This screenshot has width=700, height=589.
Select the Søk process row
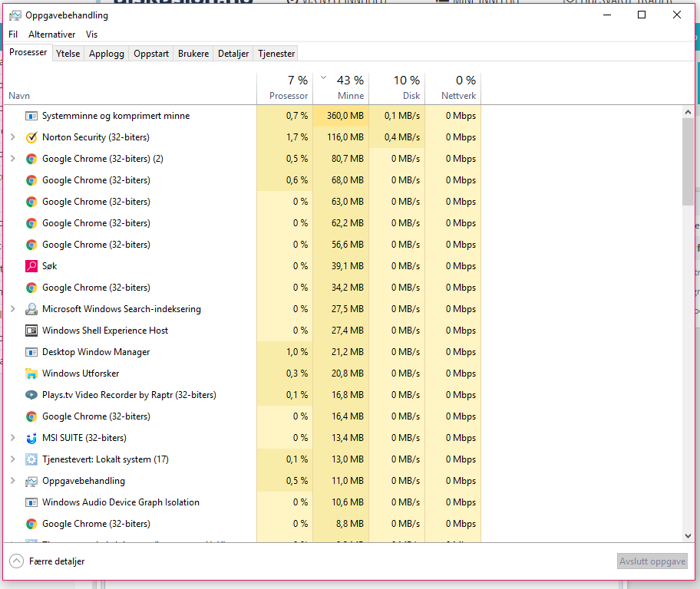coord(242,266)
